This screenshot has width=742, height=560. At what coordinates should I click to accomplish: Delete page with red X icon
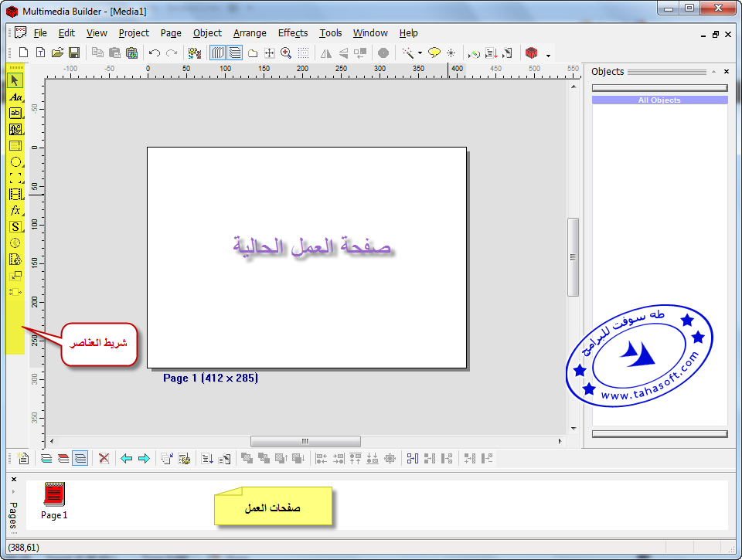click(104, 458)
